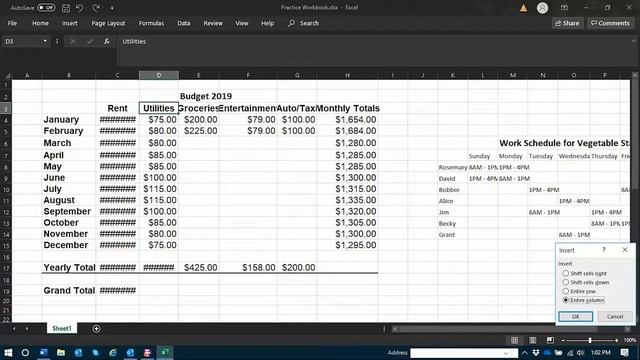The height and width of the screenshot is (360, 640).
Task: Select Rosemary in the work schedule
Action: point(453,167)
